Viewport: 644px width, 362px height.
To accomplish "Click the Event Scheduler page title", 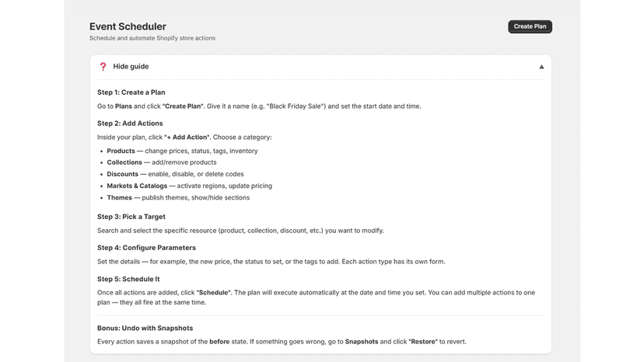I will pyautogui.click(x=128, y=26).
